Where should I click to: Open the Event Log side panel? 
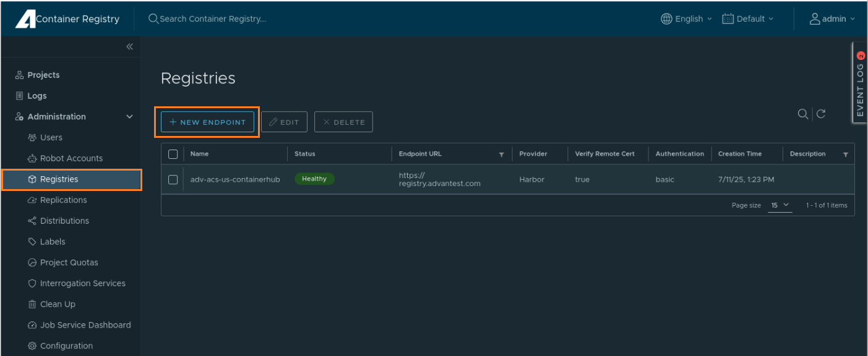(x=860, y=83)
